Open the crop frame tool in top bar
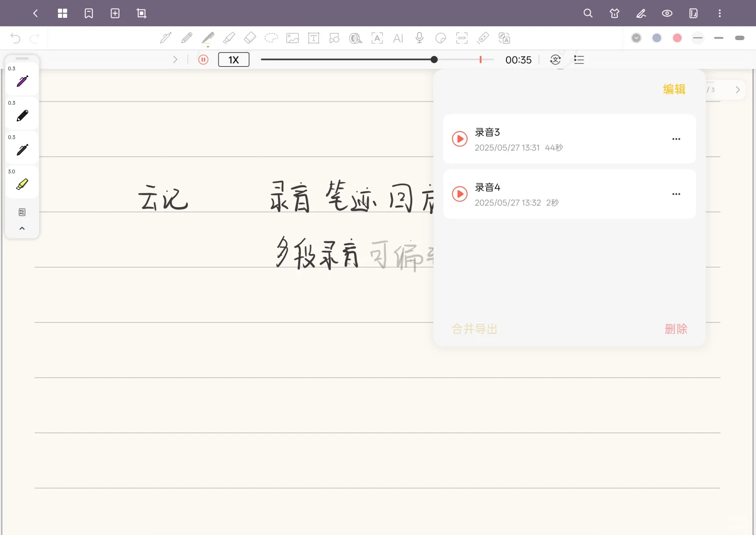 (x=141, y=13)
